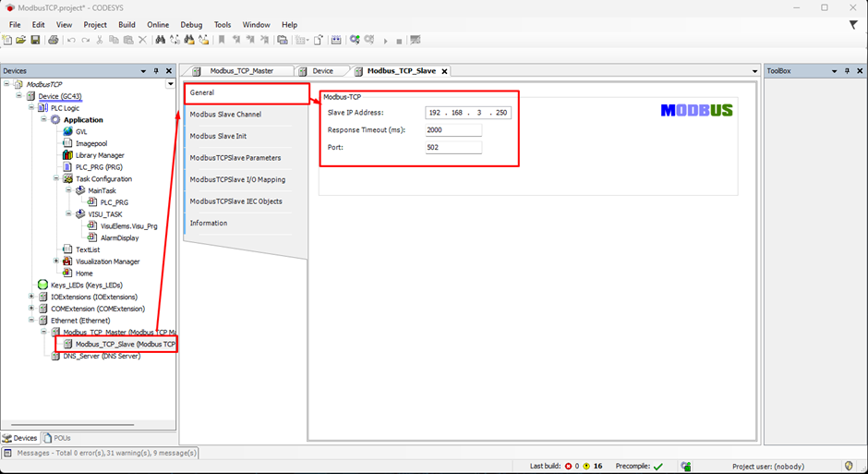This screenshot has width=868, height=474.
Task: Close the Modbus_TCP_Slave editor tab
Action: coord(444,71)
